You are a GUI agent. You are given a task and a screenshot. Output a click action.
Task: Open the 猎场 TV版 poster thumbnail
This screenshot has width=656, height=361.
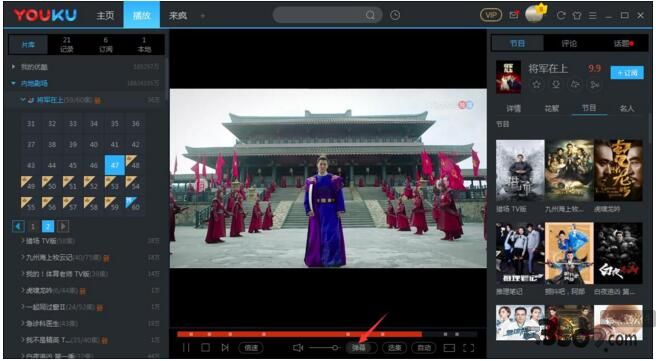[x=520, y=170]
